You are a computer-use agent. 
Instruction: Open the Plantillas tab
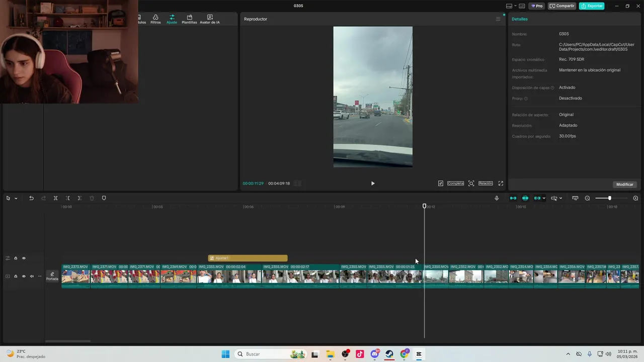click(189, 19)
